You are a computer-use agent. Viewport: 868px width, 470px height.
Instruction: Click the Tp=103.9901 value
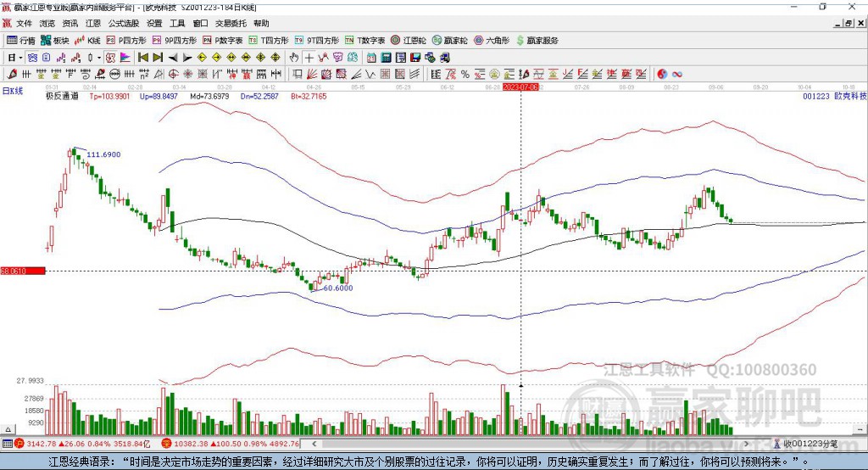pos(109,96)
